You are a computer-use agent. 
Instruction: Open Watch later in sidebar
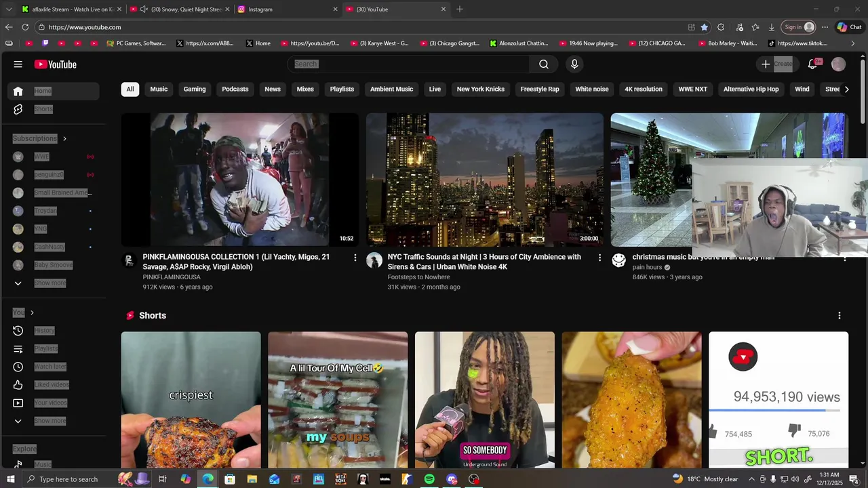tap(54, 367)
